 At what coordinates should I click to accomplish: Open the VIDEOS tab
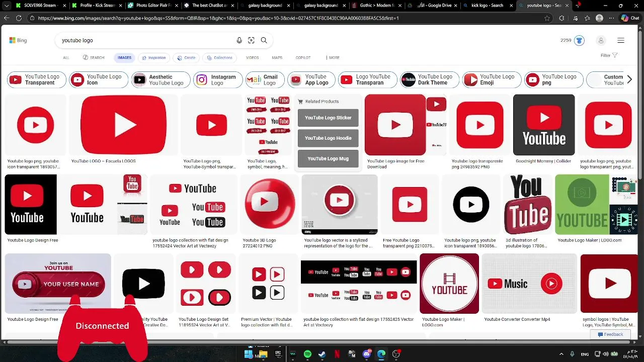coord(252,58)
